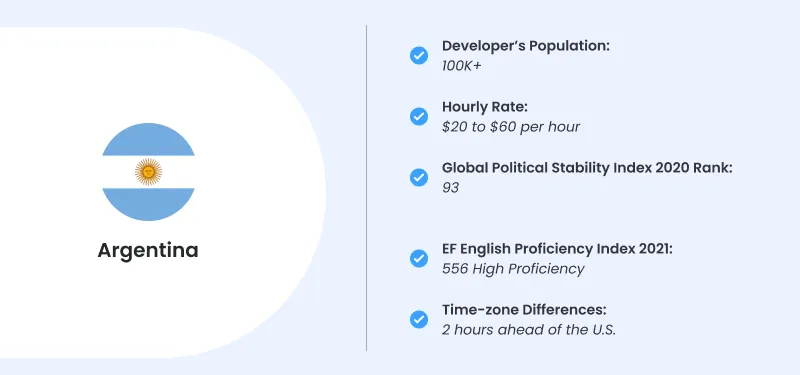Open the Global Political Stability Index 2020 Rank heading
Image resolution: width=800 pixels, height=375 pixels.
587,168
